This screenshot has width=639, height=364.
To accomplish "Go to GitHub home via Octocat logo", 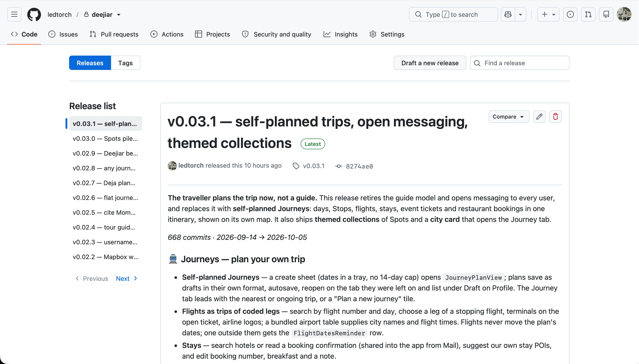I will click(x=34, y=14).
